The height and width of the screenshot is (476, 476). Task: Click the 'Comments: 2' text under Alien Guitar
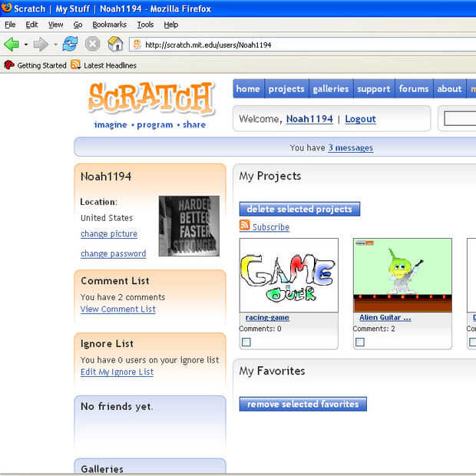tap(374, 329)
